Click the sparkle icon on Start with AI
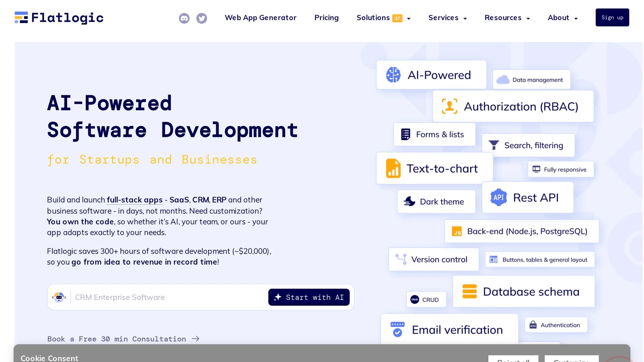644x362 pixels. point(278,297)
